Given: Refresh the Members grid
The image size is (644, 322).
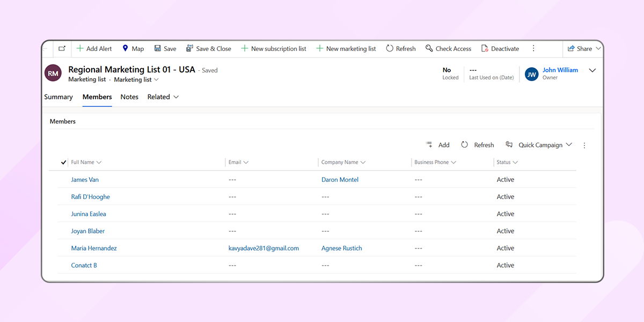Looking at the screenshot, I should click(477, 145).
